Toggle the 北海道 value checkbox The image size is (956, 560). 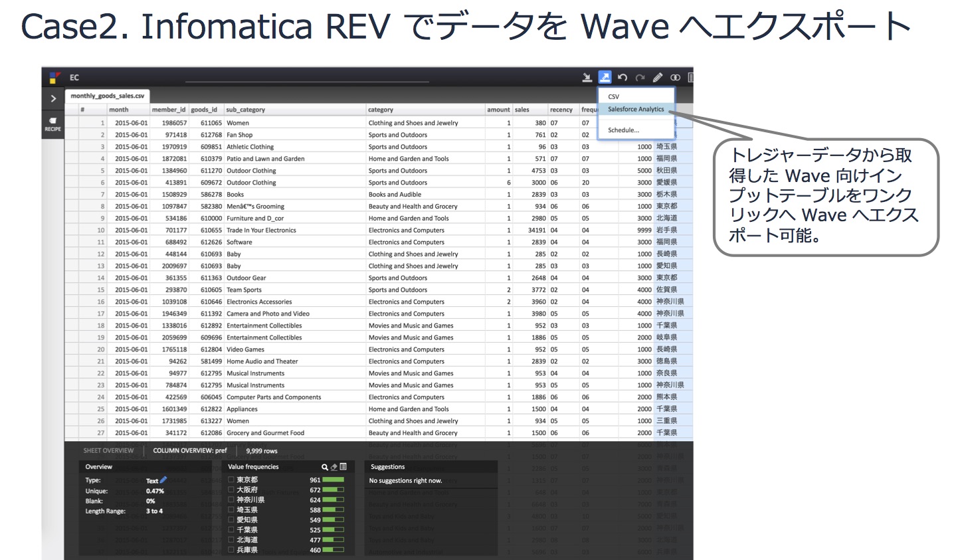[231, 539]
